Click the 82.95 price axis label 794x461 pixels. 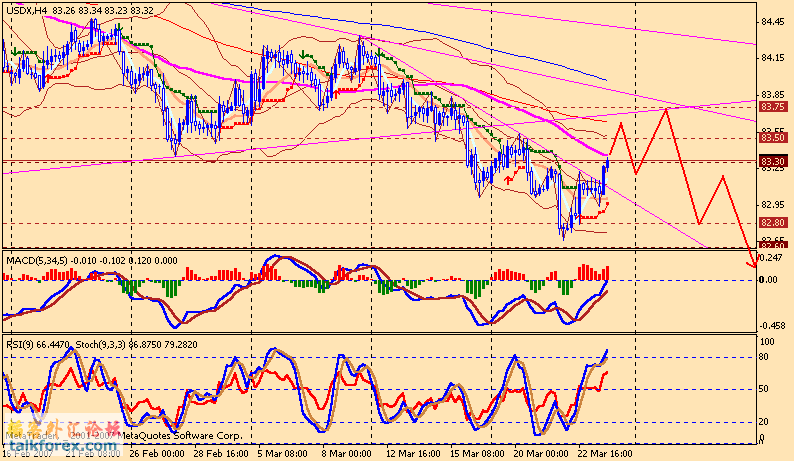[x=772, y=205]
